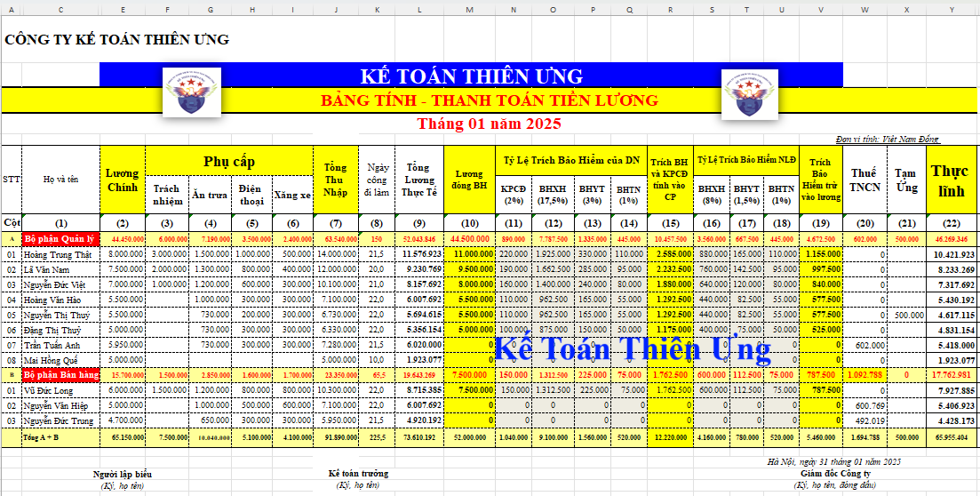This screenshot has height=496, width=980.
Task: Select employee name "Đặng Thị Thuỷ"
Action: [x=60, y=330]
